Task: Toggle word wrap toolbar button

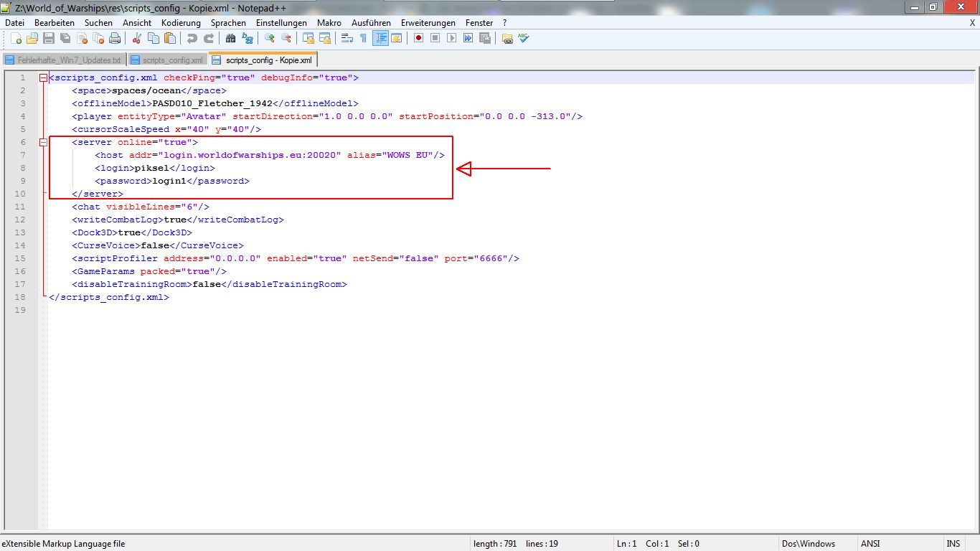Action: click(347, 38)
